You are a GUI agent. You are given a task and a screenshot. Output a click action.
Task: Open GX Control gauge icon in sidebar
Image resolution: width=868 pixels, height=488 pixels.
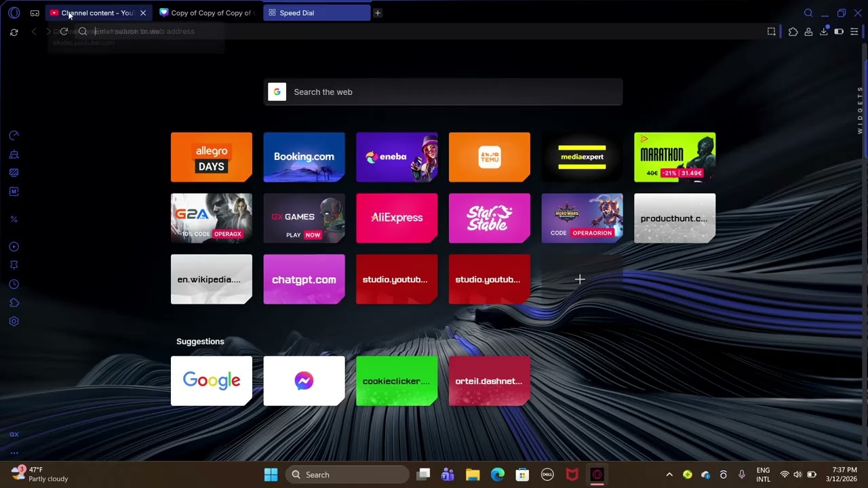pos(14,136)
